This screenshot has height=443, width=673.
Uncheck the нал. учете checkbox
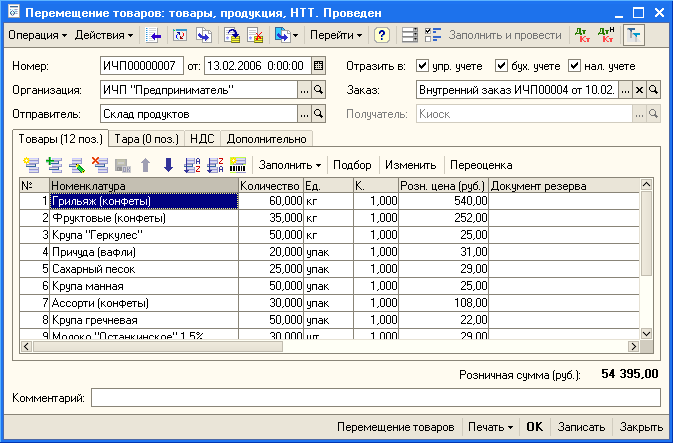coord(574,66)
